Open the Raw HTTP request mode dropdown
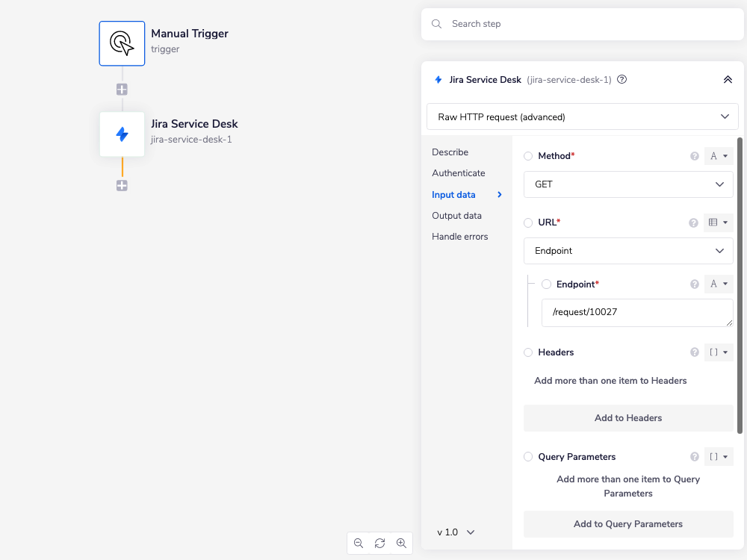 tap(582, 116)
